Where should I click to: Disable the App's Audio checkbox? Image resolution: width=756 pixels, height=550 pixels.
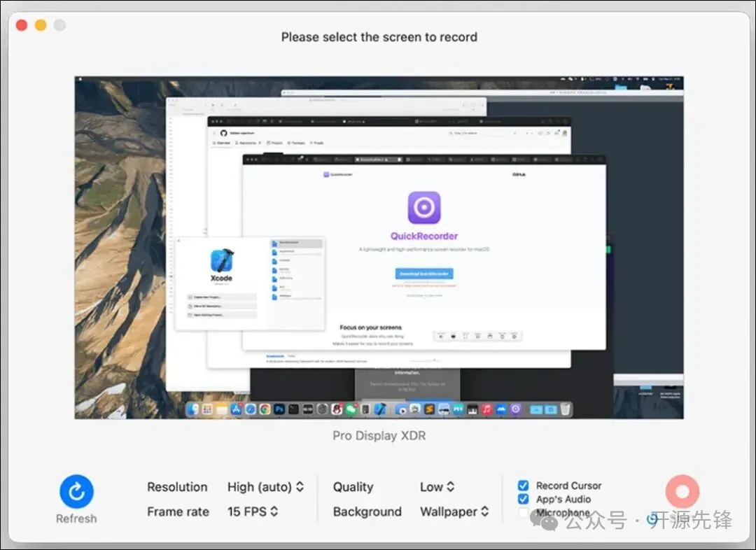(523, 499)
